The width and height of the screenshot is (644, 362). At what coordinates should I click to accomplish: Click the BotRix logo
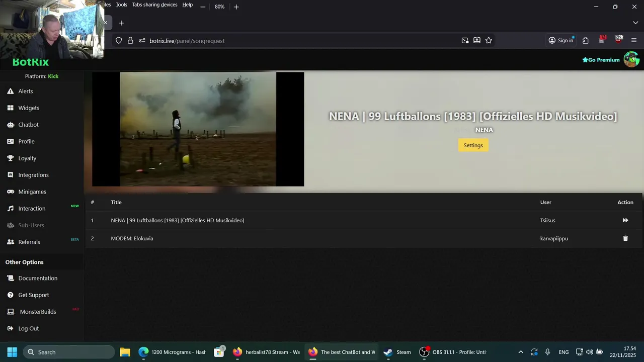tap(31, 62)
